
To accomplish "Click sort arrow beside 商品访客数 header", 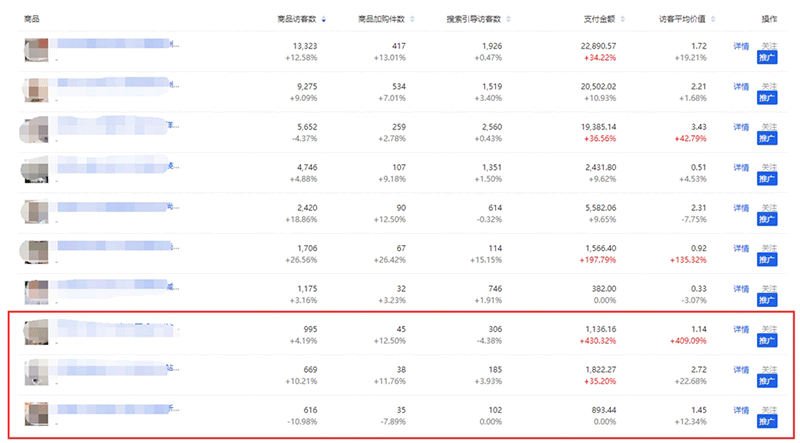I will [323, 19].
